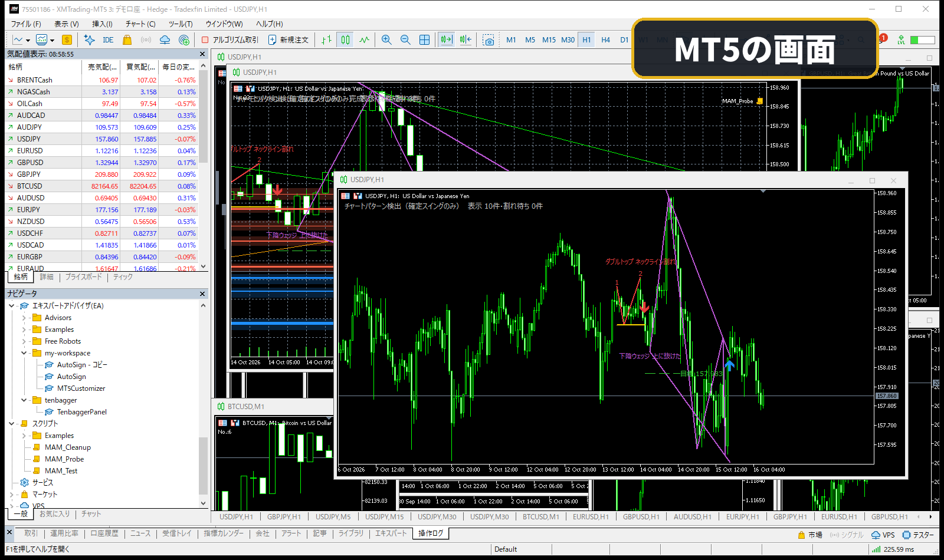Open the dollar-sign trading icon
Image resolution: width=944 pixels, height=560 pixels.
(x=67, y=40)
